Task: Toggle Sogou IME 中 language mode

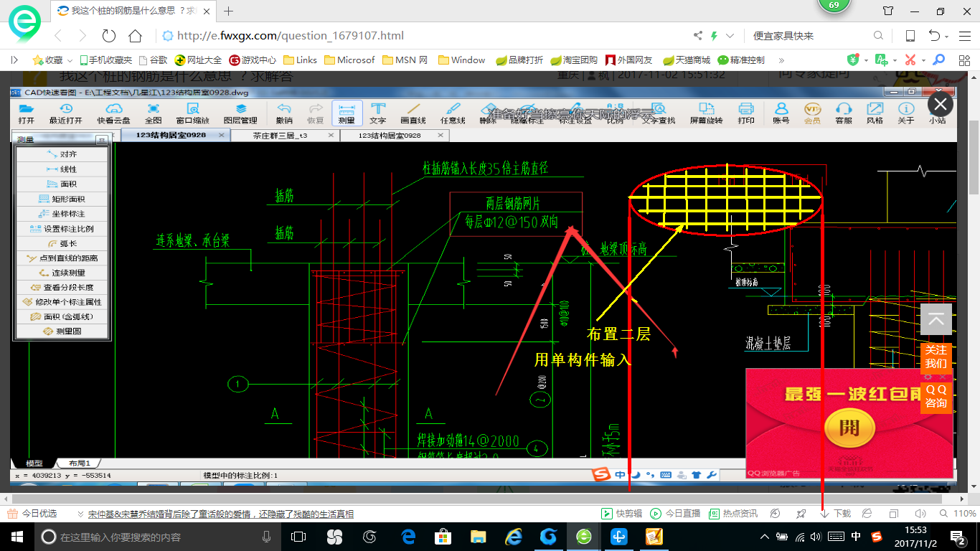Action: [619, 474]
